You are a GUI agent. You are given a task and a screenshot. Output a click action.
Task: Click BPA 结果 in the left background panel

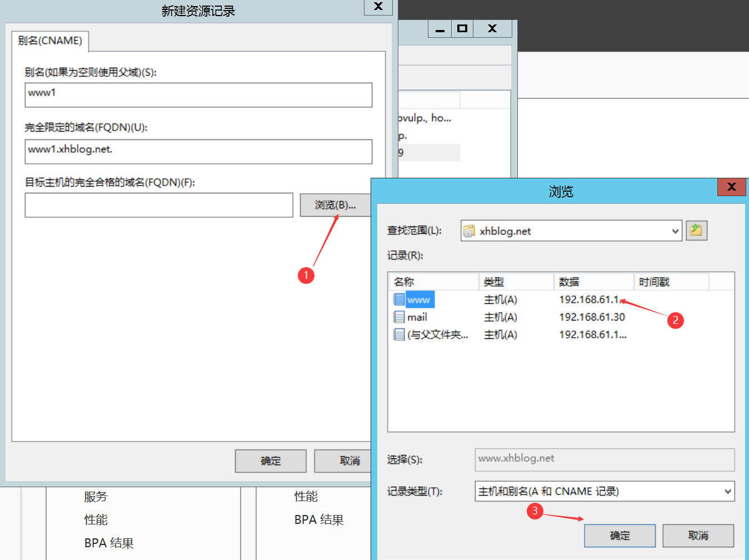(109, 543)
